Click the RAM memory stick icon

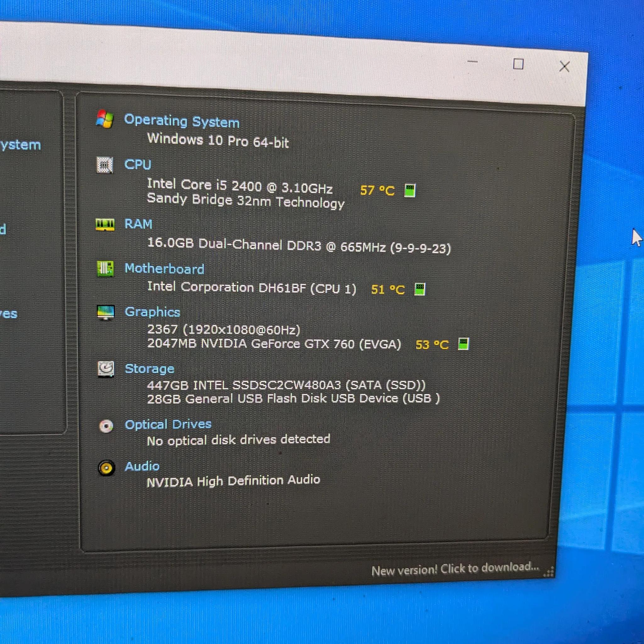point(105,225)
